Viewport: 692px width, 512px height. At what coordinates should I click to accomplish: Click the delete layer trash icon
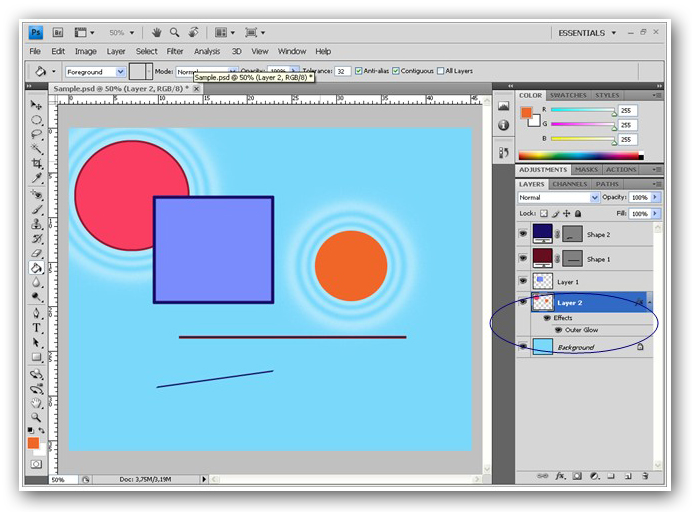(645, 477)
